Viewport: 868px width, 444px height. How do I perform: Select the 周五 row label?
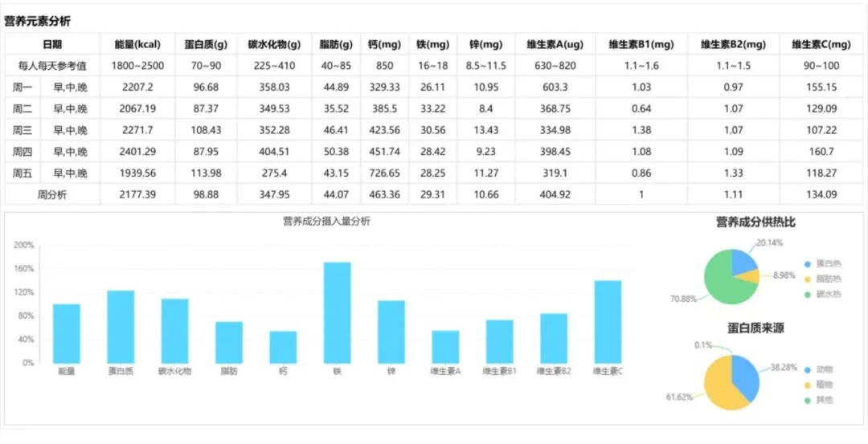[23, 173]
